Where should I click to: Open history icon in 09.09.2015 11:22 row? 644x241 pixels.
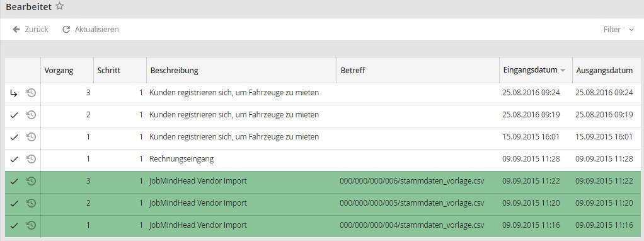[x=32, y=181]
